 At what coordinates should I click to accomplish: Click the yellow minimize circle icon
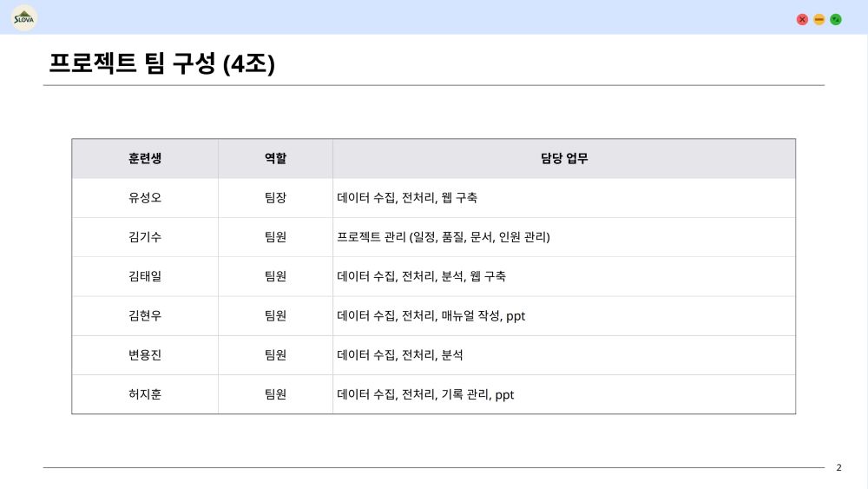click(819, 19)
